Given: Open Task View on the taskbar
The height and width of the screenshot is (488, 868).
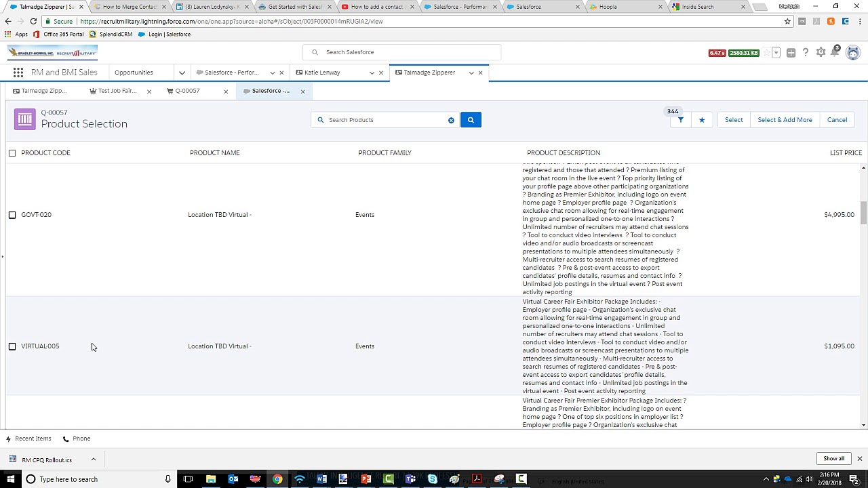Looking at the screenshot, I should click(x=188, y=479).
